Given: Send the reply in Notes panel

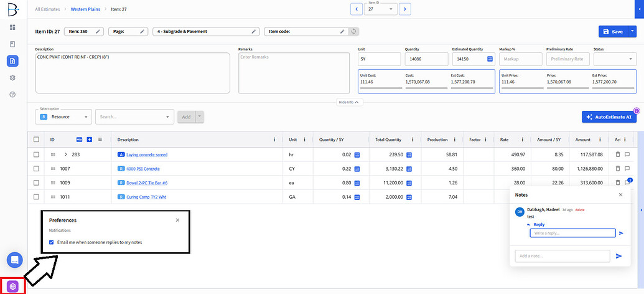Looking at the screenshot, I should 621,233.
